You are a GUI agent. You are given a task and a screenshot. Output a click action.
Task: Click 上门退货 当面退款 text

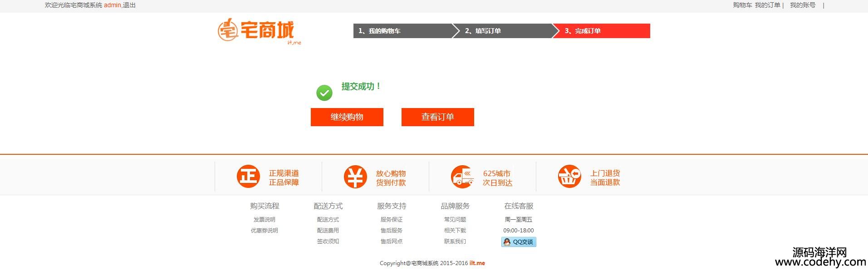(x=605, y=178)
